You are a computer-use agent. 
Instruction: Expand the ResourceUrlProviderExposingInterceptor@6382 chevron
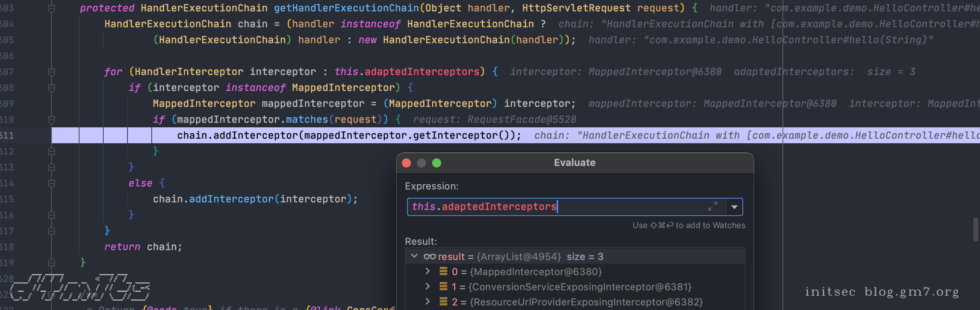[428, 302]
